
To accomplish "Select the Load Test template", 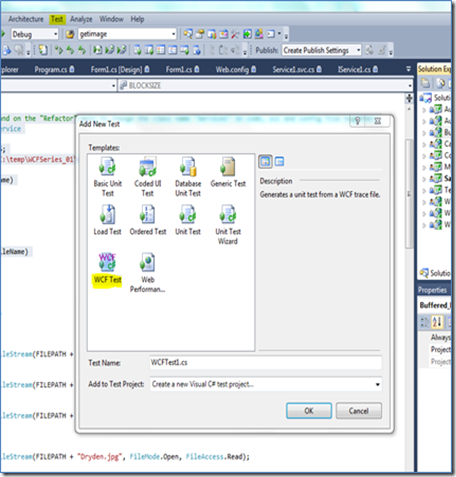I will pyautogui.click(x=107, y=221).
